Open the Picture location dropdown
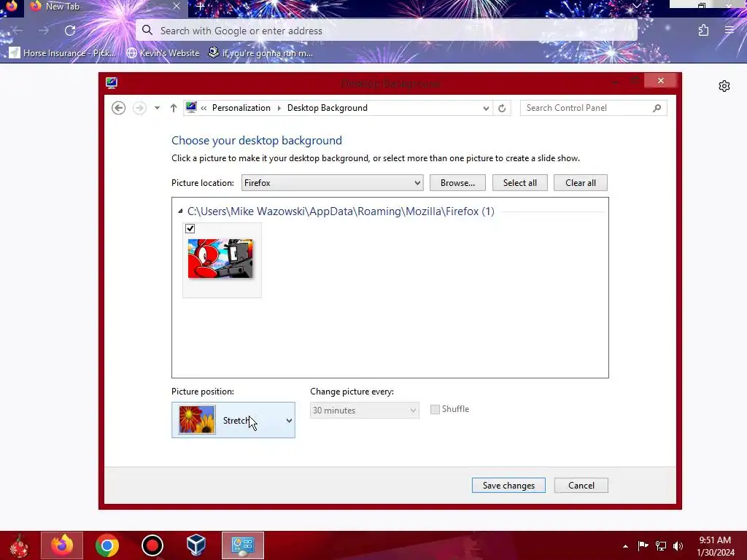The image size is (747, 560). pyautogui.click(x=332, y=183)
